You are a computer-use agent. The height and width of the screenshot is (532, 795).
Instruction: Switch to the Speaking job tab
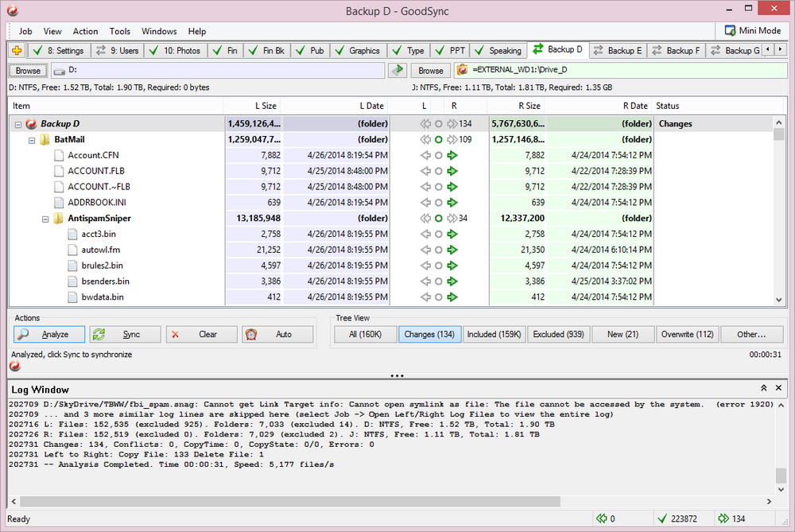pos(498,51)
